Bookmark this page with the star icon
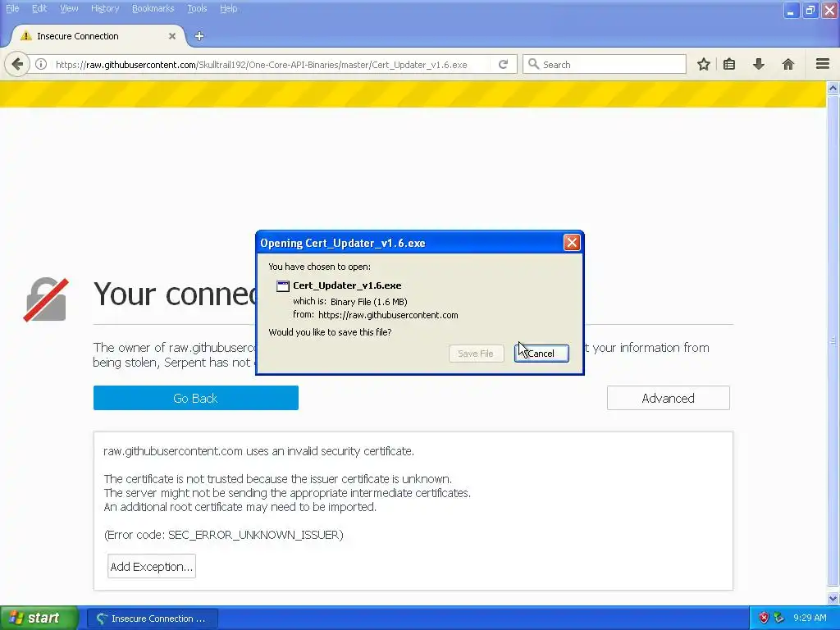The image size is (840, 630). click(703, 65)
